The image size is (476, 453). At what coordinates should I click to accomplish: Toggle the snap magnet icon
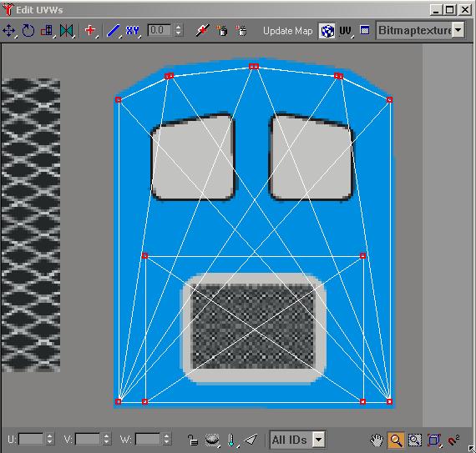453,440
